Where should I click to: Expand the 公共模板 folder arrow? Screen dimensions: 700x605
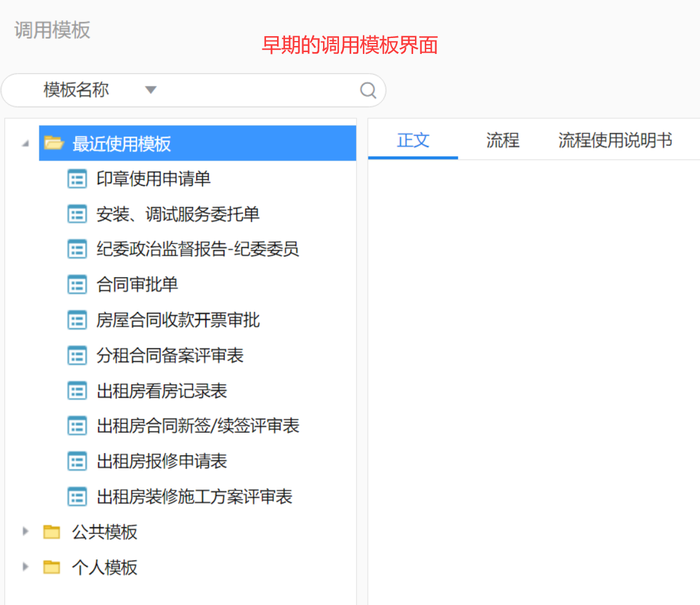pyautogui.click(x=25, y=531)
